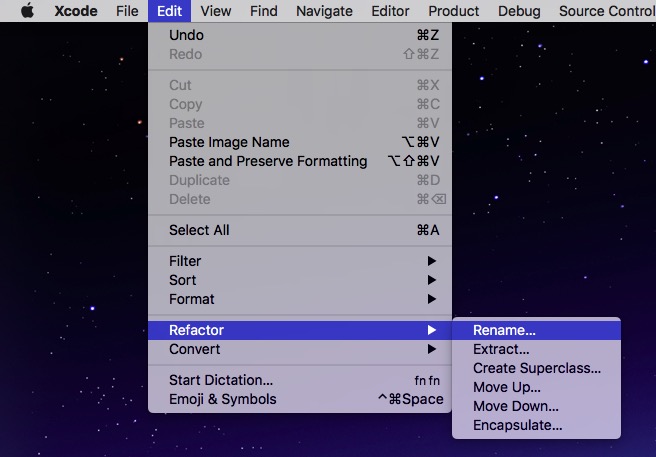This screenshot has width=656, height=457.
Task: Expand the Sort submenu
Action: pos(300,280)
